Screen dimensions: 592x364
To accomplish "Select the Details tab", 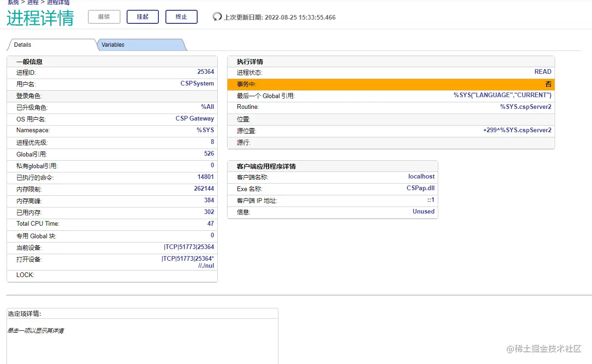I will (x=51, y=45).
